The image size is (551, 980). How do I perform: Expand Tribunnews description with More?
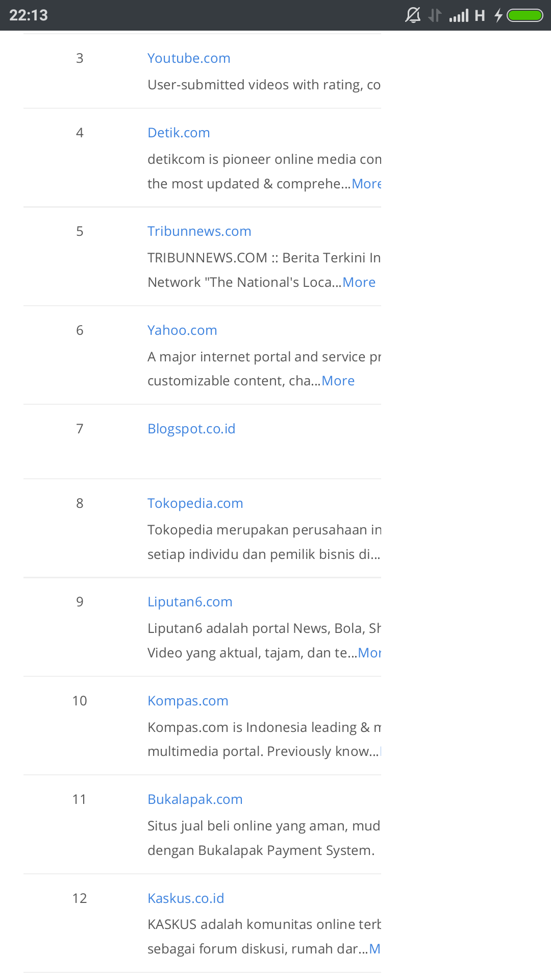[359, 282]
